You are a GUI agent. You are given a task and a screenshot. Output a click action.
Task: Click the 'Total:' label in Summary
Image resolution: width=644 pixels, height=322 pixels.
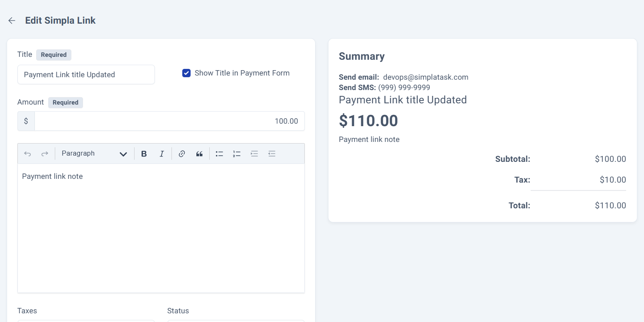519,205
